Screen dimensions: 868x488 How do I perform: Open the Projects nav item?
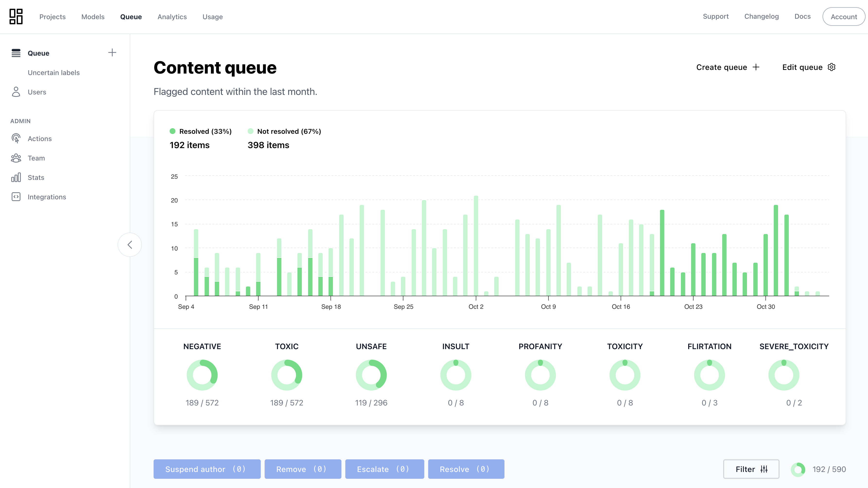(52, 17)
